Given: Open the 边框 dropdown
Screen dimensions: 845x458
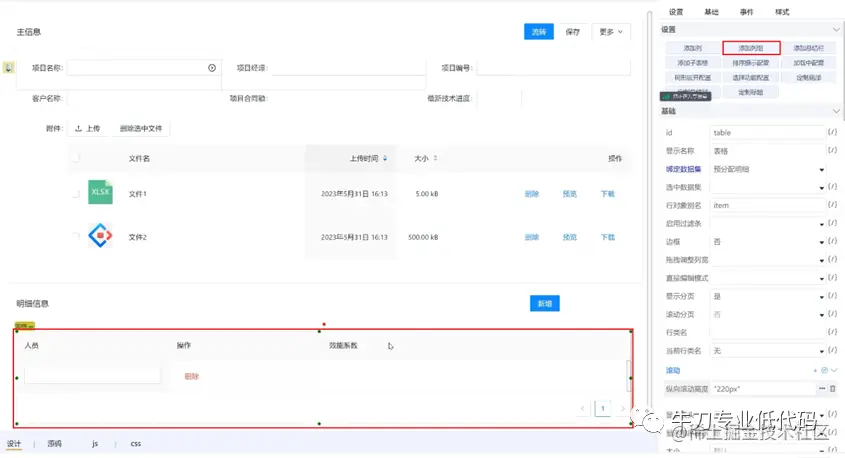Looking at the screenshot, I should tap(767, 242).
